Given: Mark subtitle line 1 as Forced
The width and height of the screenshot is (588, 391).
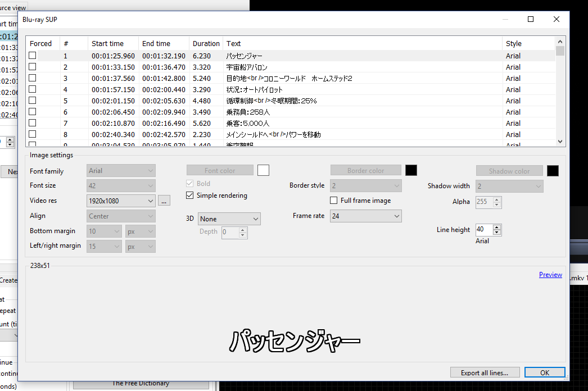Looking at the screenshot, I should 32,56.
